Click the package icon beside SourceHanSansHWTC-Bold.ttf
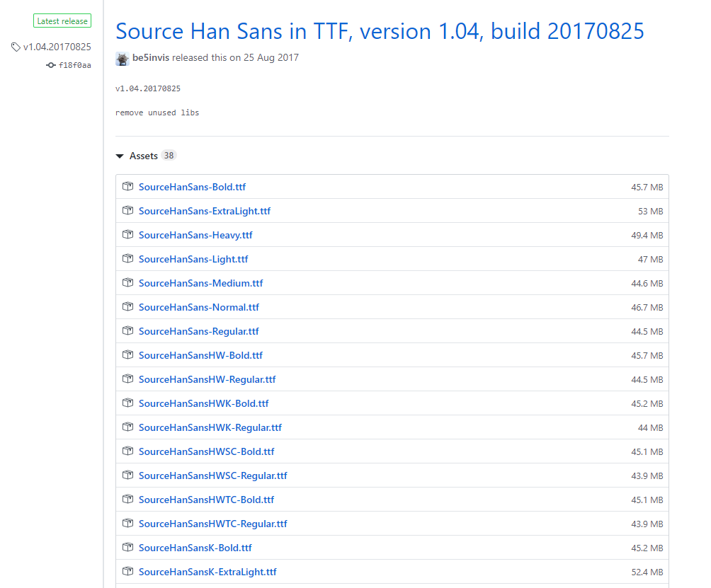The image size is (711, 588). [x=128, y=498]
